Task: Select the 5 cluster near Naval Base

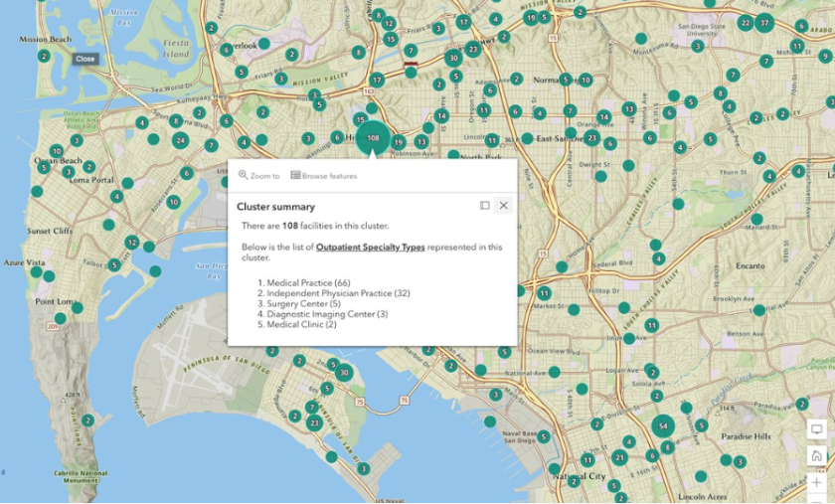Action: point(543,436)
